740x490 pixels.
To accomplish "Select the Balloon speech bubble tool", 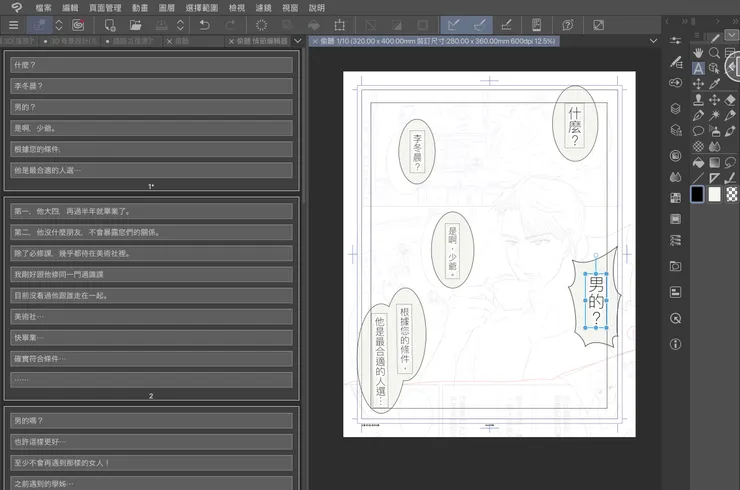I will (698, 131).
